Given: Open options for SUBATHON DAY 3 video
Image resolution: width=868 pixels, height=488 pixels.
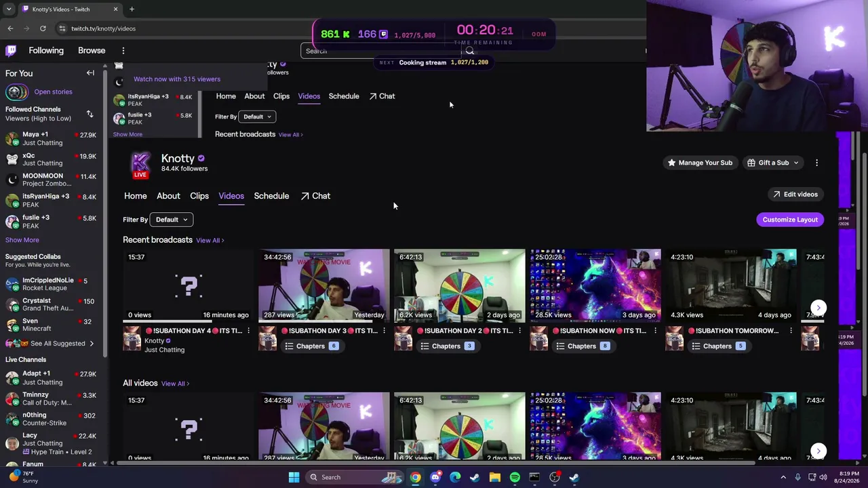Looking at the screenshot, I should coord(384,331).
